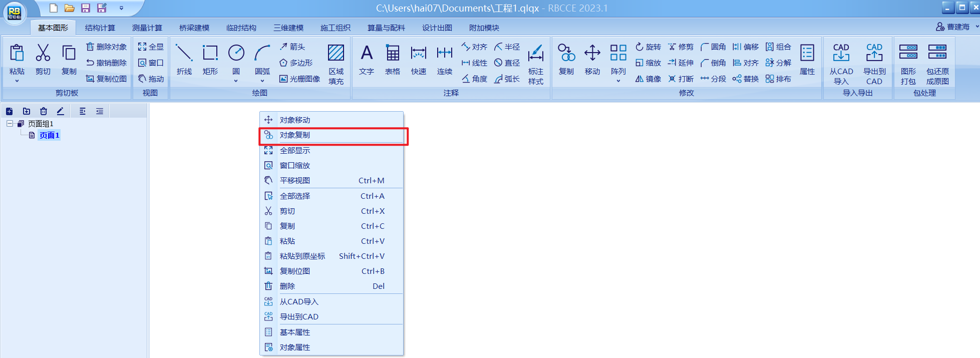Select the 矩形 rectangle tool
980x358 pixels.
[x=210, y=60]
